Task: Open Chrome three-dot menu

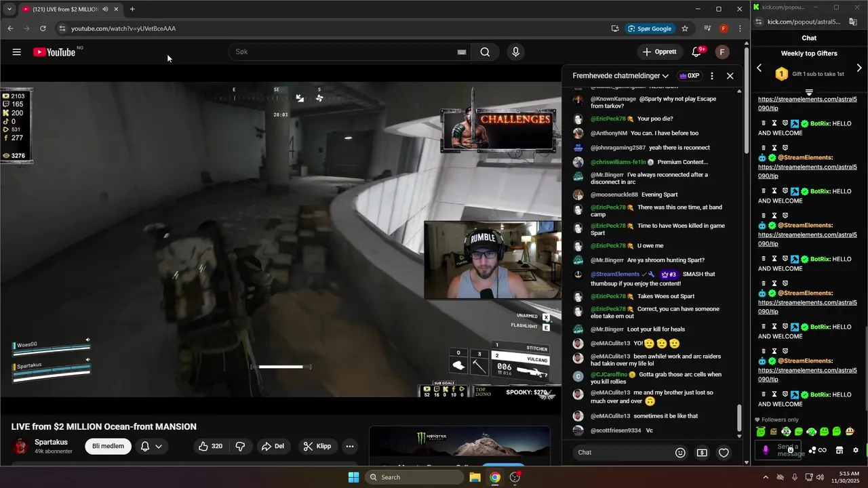Action: coord(740,28)
